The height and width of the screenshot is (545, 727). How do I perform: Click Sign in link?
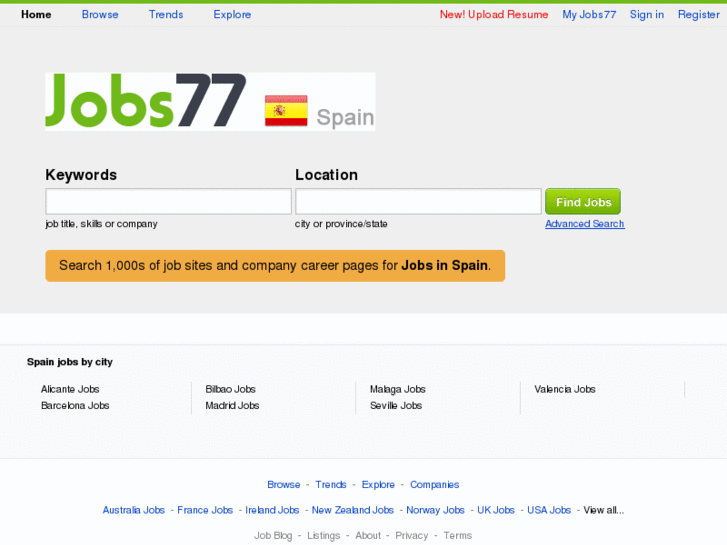[x=647, y=14]
